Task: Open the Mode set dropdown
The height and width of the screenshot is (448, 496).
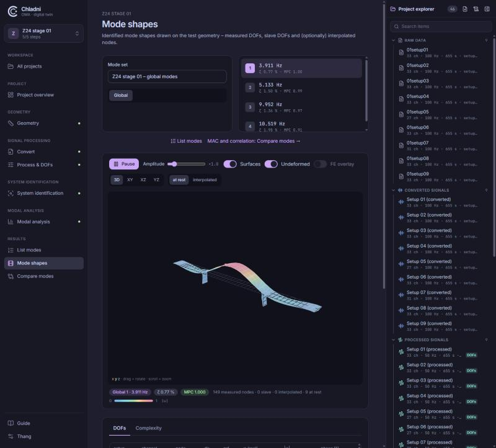Action: 167,76
